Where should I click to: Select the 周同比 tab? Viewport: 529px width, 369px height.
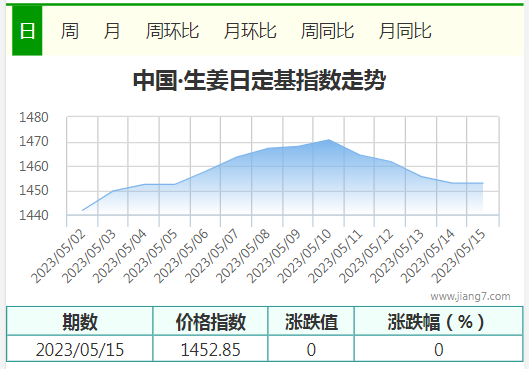(x=327, y=31)
